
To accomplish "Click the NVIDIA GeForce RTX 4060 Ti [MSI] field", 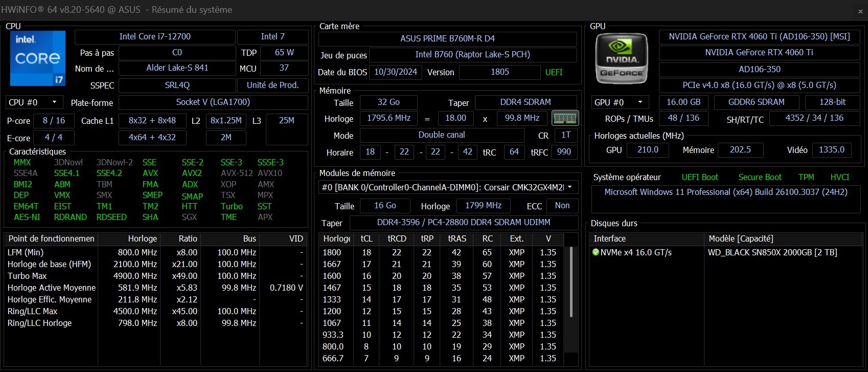I will [x=759, y=37].
